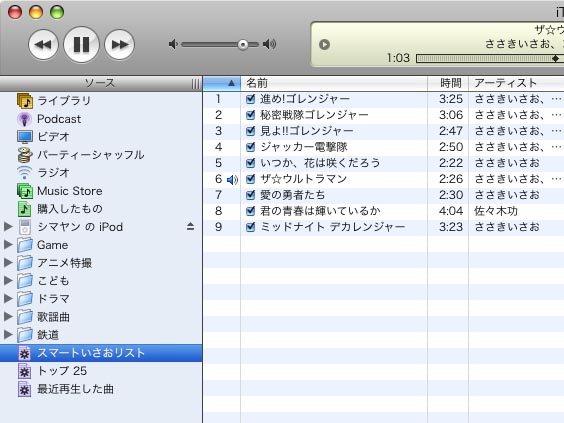The width and height of the screenshot is (564, 423).
Task: Select duration 4:04 cell
Action: click(x=451, y=211)
